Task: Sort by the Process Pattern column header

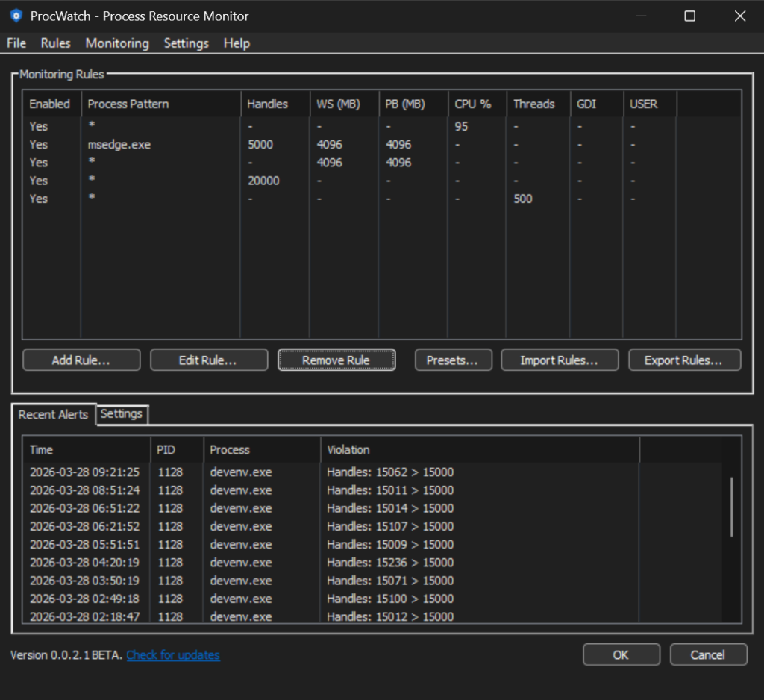Action: pos(161,104)
